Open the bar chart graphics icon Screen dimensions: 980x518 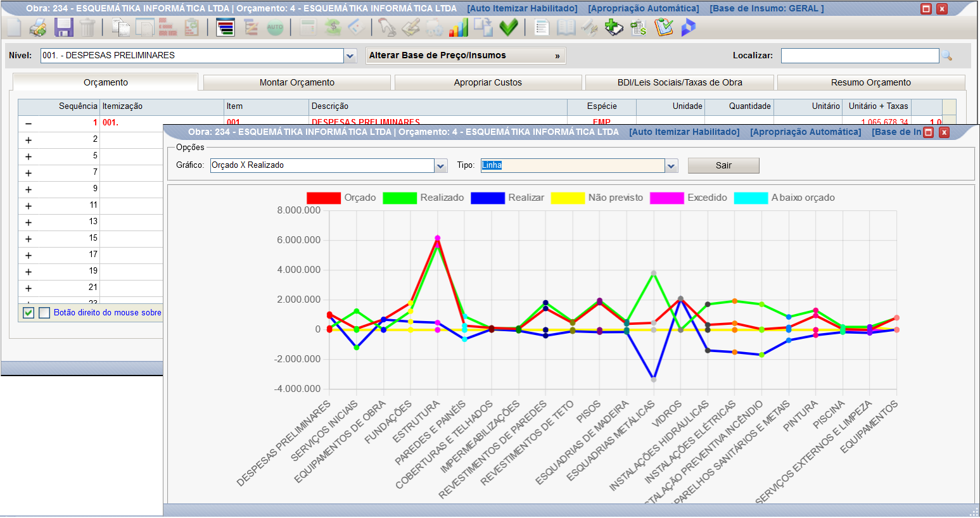(x=459, y=27)
